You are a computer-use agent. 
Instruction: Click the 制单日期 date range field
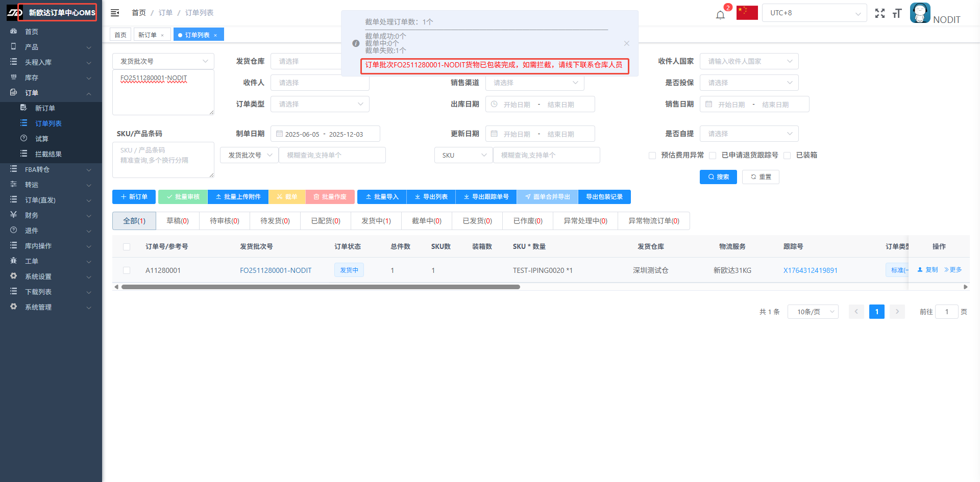[x=325, y=134]
